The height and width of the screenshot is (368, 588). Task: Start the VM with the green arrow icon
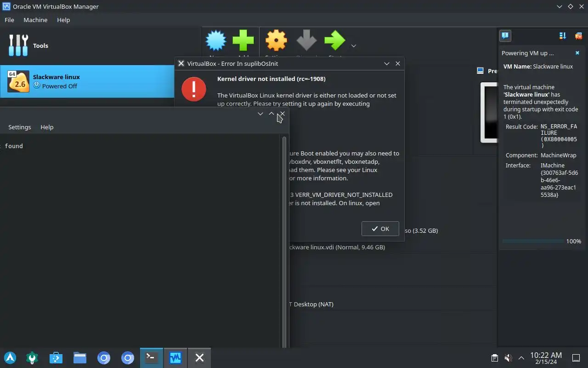pos(335,40)
